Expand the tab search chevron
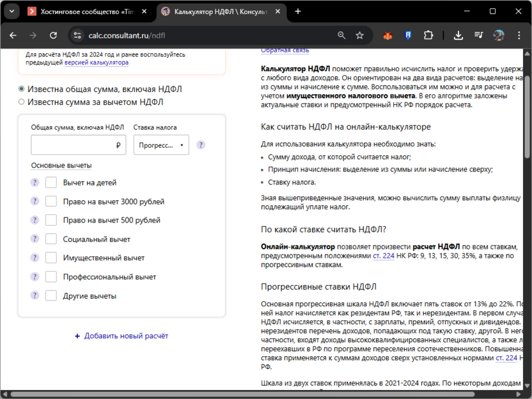Image resolution: width=532 pixels, height=399 pixels. pos(11,12)
